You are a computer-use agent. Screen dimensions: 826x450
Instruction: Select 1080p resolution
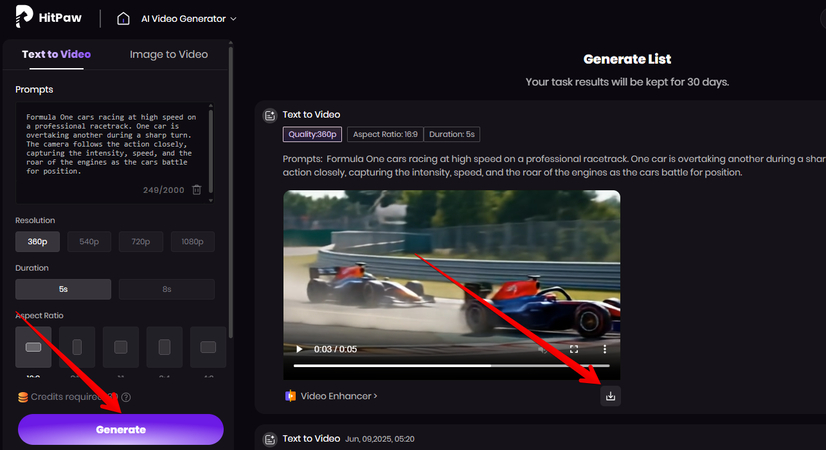pos(192,242)
